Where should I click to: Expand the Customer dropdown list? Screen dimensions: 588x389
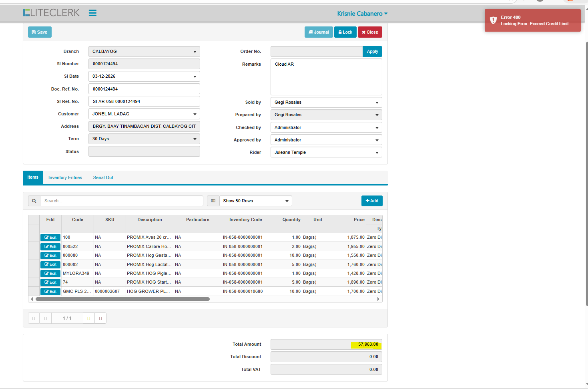point(195,114)
